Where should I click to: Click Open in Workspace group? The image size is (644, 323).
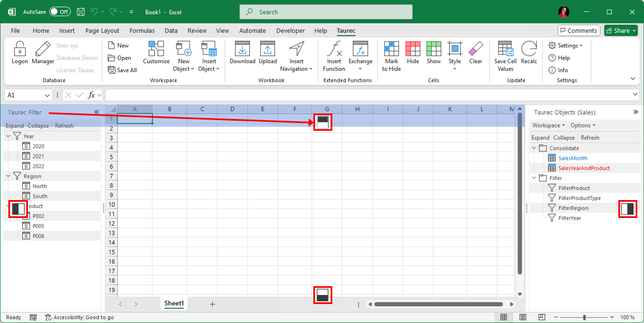[120, 58]
